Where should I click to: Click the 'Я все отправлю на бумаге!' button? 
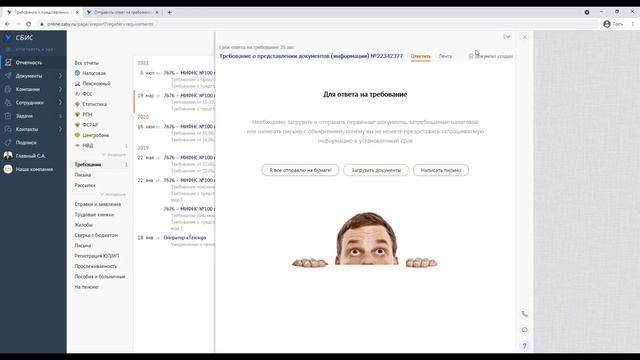click(x=300, y=170)
